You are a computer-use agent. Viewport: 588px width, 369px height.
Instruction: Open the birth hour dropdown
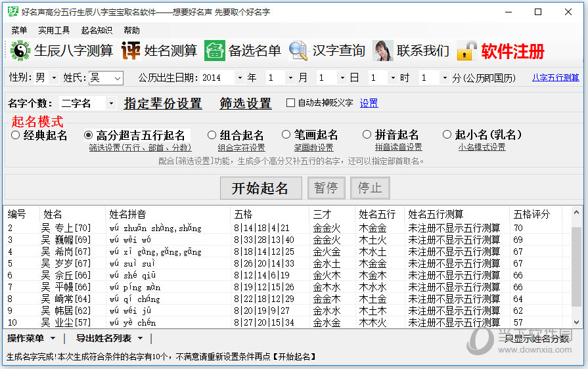click(x=393, y=78)
